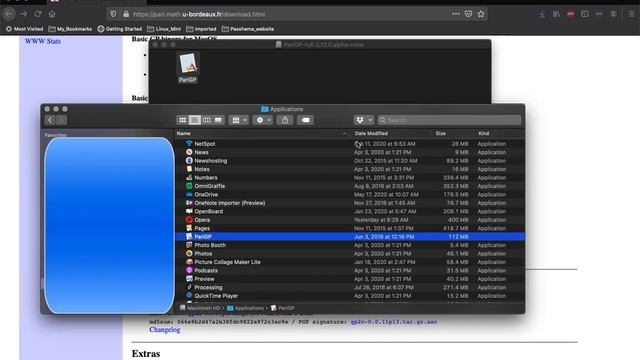Switch Finder to gallery view
Image resolution: width=640 pixels, height=360 pixels.
click(x=218, y=120)
